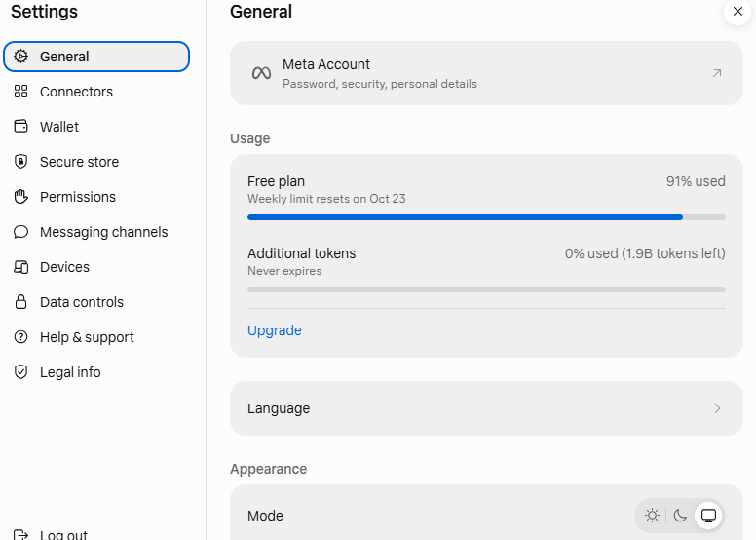This screenshot has width=756, height=540.
Task: Click the 'Settings' sidebar title
Action: pos(45,12)
